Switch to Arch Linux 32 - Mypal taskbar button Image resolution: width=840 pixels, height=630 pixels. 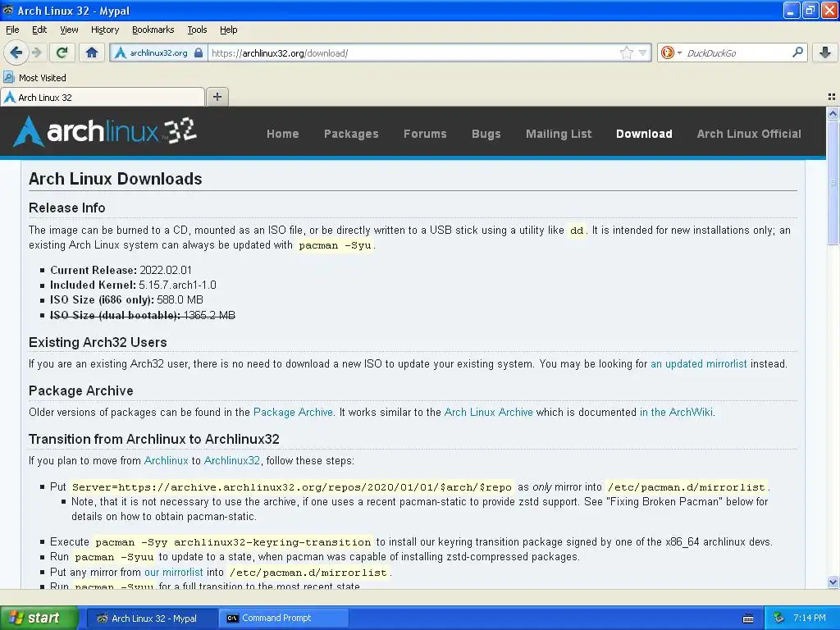coord(151,619)
